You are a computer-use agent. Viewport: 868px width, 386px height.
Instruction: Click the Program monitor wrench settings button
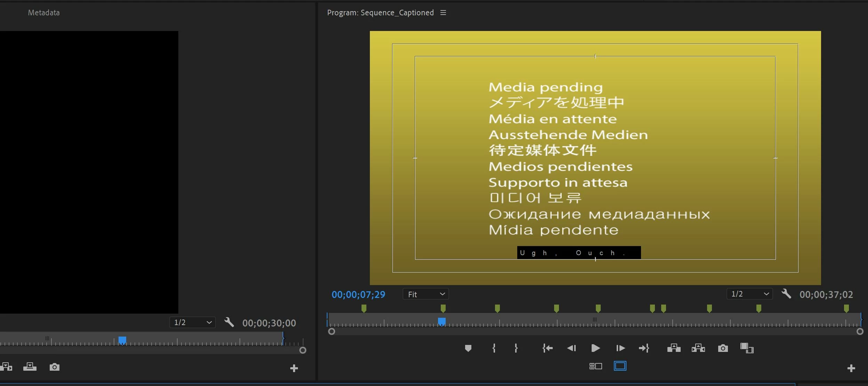point(786,294)
